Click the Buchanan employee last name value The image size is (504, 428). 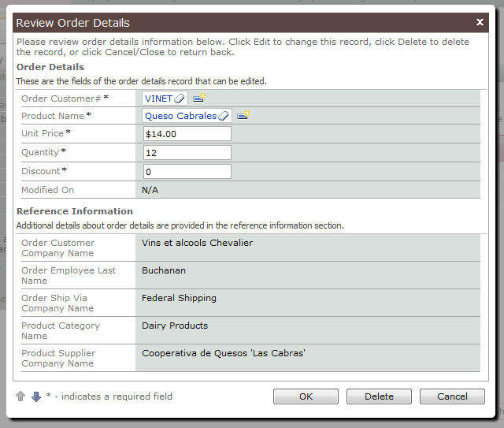(164, 270)
